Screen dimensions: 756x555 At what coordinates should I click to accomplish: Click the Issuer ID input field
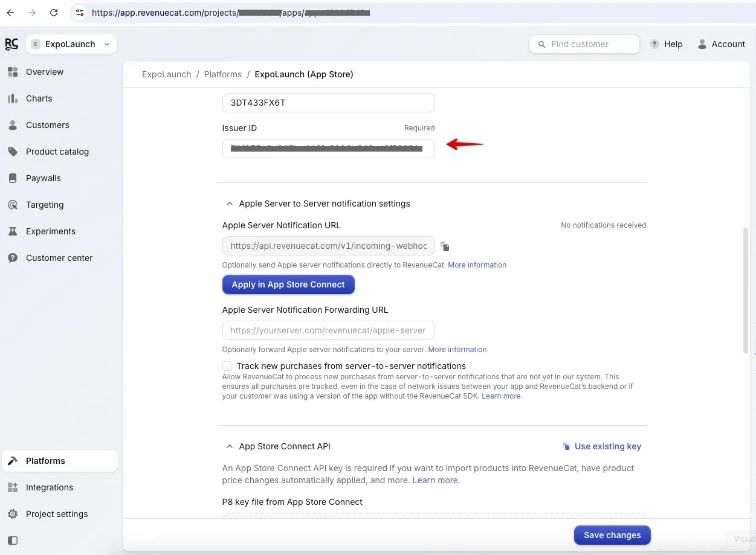point(329,149)
